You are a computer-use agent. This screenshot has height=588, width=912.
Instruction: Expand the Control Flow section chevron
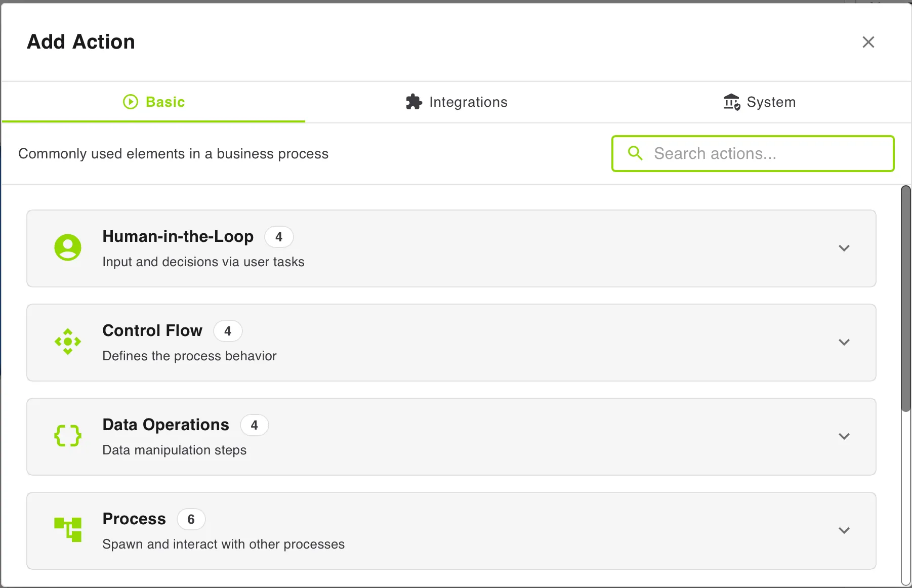coord(844,342)
